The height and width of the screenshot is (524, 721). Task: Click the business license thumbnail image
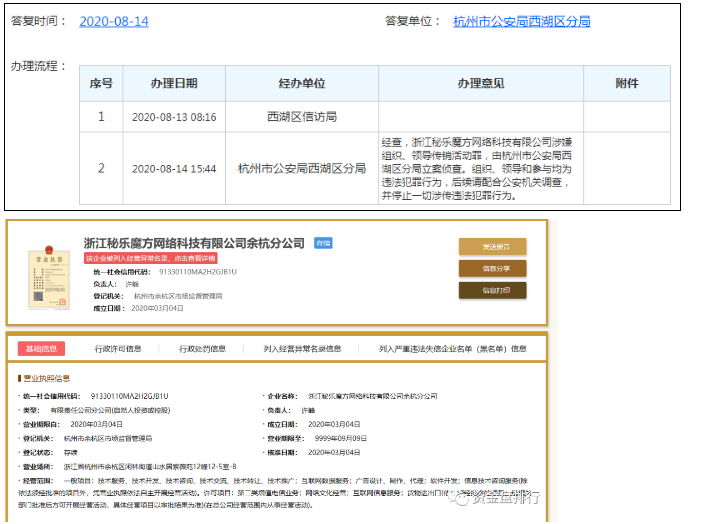[x=49, y=277]
